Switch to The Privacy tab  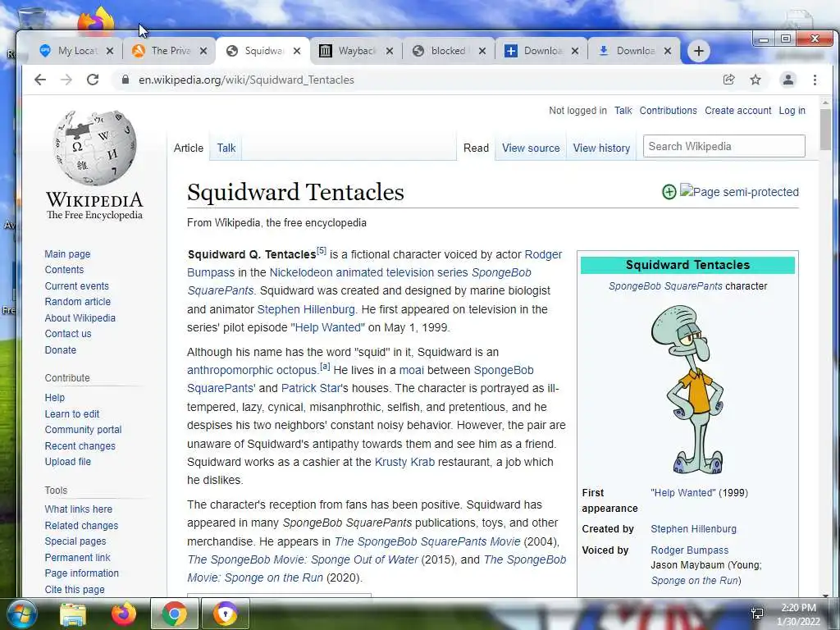pyautogui.click(x=169, y=51)
